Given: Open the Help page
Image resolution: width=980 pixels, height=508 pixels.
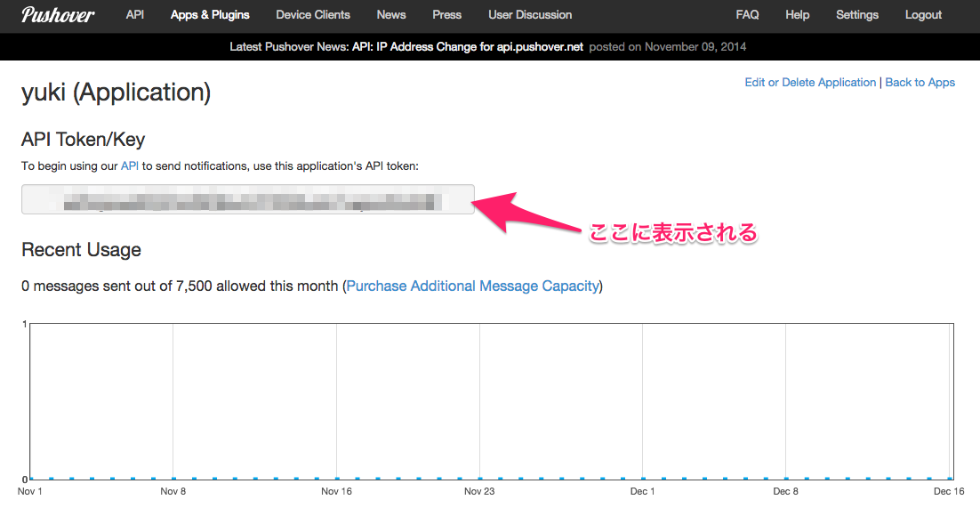Looking at the screenshot, I should pos(798,14).
